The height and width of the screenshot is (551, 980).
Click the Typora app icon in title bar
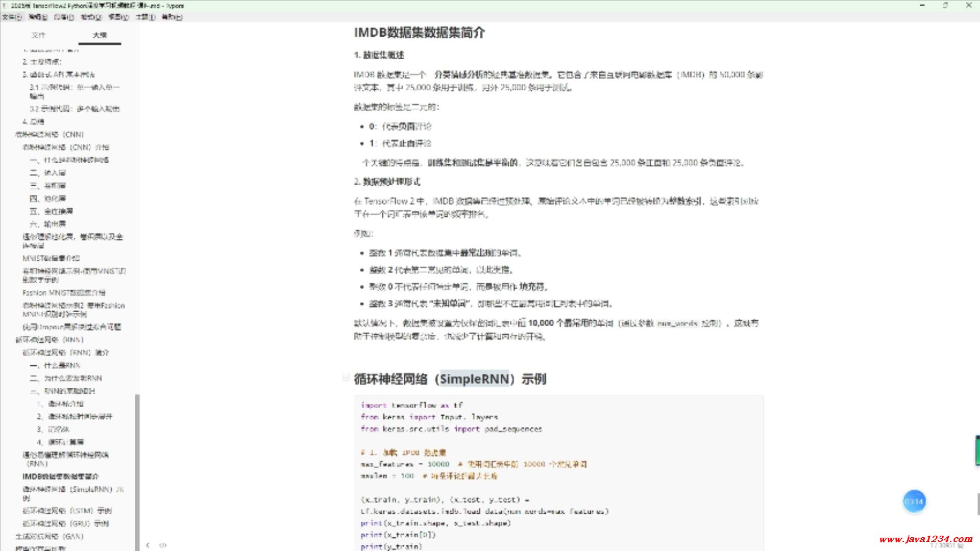click(5, 6)
